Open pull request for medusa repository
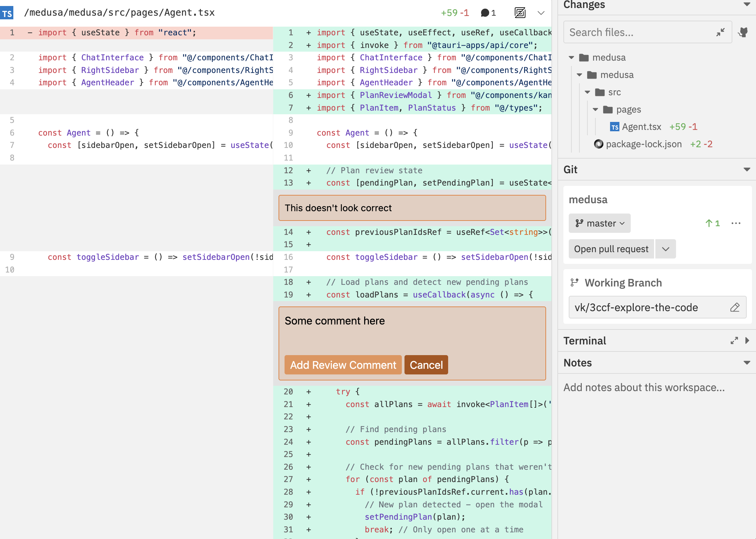The image size is (756, 539). click(610, 249)
